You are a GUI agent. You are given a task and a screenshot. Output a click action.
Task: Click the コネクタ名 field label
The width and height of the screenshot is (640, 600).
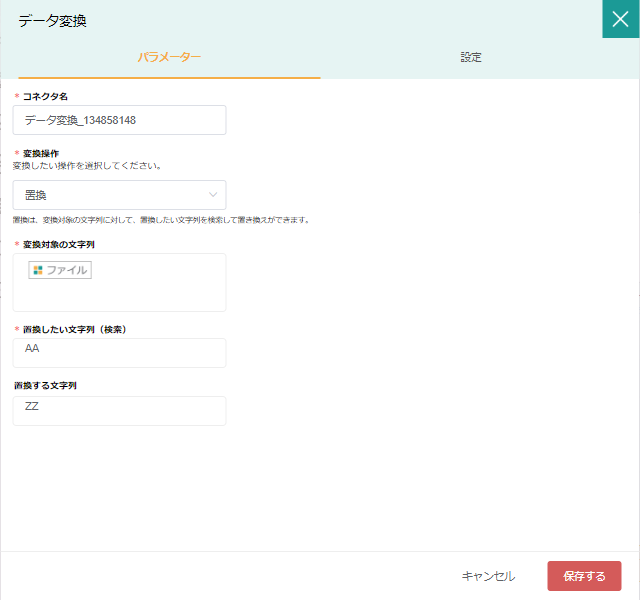click(x=45, y=96)
